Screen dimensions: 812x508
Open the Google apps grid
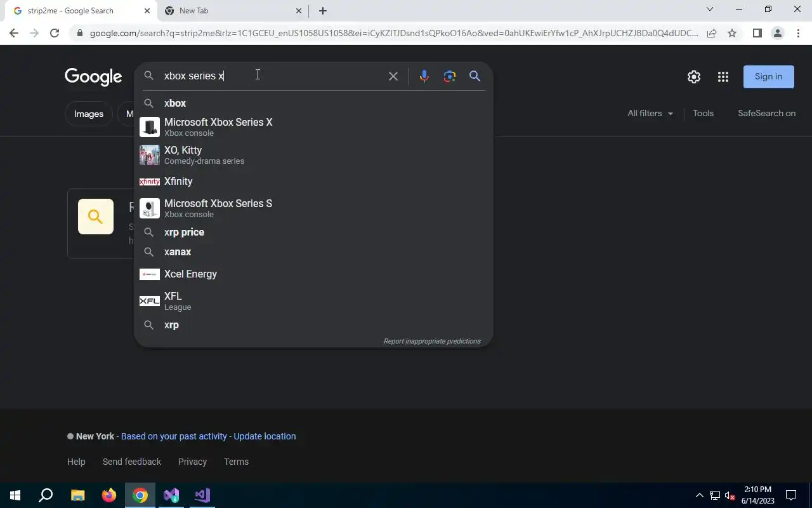[723, 77]
